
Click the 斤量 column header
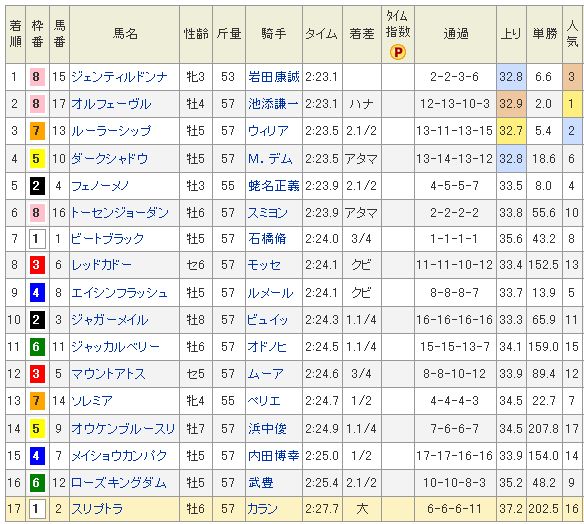229,34
